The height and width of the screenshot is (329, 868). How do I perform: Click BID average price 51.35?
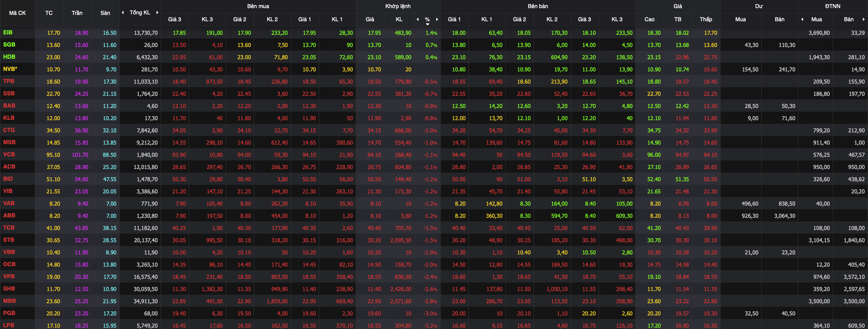[682, 179]
